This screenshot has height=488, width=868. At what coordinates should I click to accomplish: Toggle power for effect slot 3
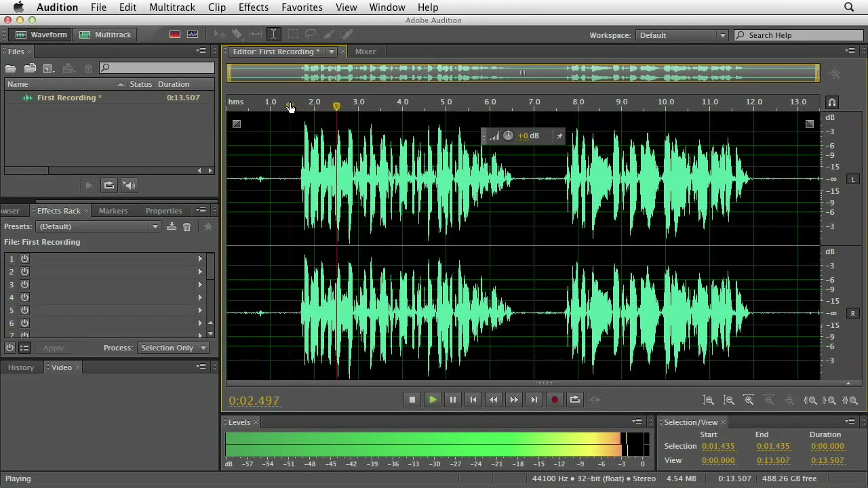pyautogui.click(x=24, y=284)
